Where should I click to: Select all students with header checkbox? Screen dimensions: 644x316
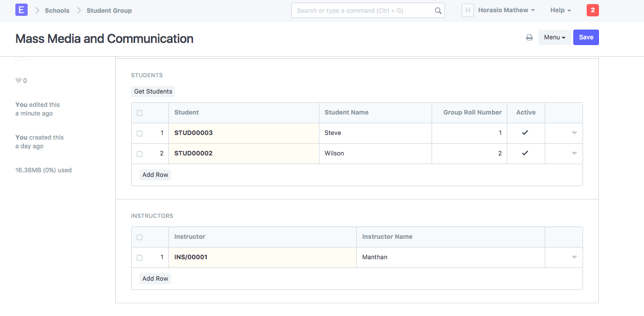click(x=140, y=113)
